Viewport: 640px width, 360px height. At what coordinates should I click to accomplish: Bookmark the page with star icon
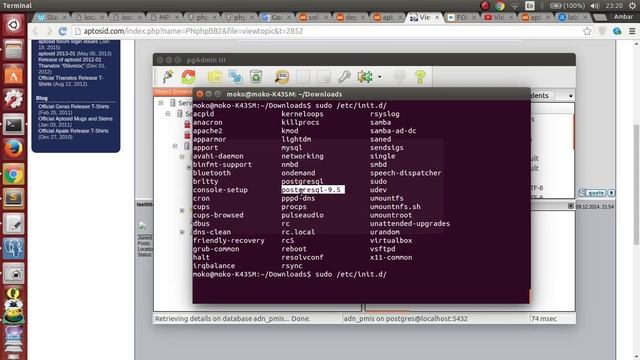point(587,31)
